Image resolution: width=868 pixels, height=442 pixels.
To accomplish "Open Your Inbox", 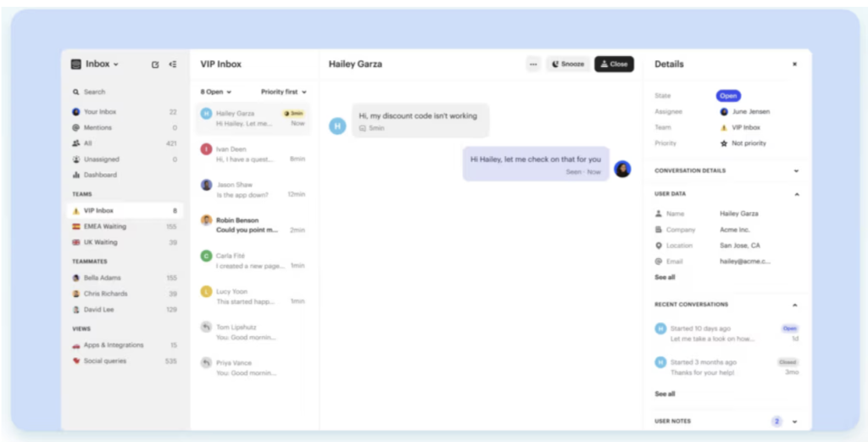I will [125, 112].
